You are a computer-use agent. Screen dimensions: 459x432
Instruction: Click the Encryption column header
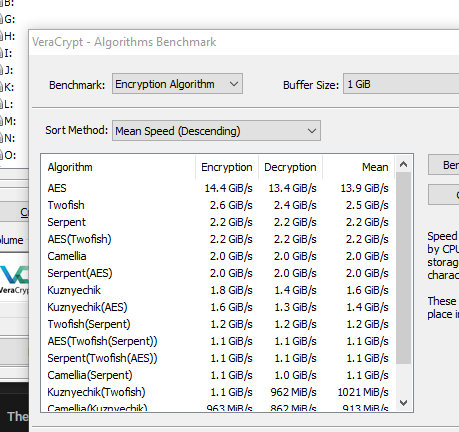pyautogui.click(x=227, y=167)
